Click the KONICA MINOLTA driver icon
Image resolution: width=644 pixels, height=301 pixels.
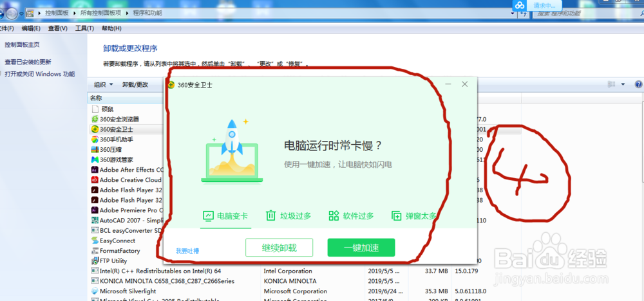(x=95, y=281)
